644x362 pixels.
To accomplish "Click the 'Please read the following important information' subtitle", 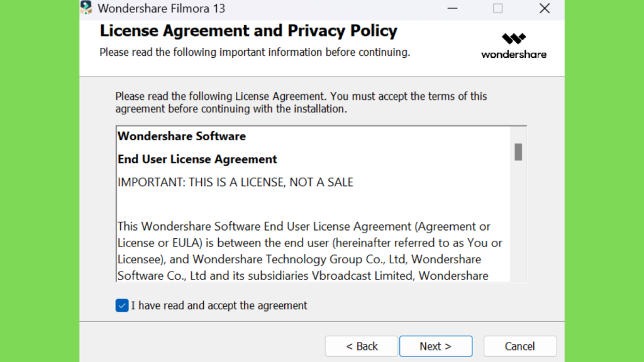I will 255,53.
